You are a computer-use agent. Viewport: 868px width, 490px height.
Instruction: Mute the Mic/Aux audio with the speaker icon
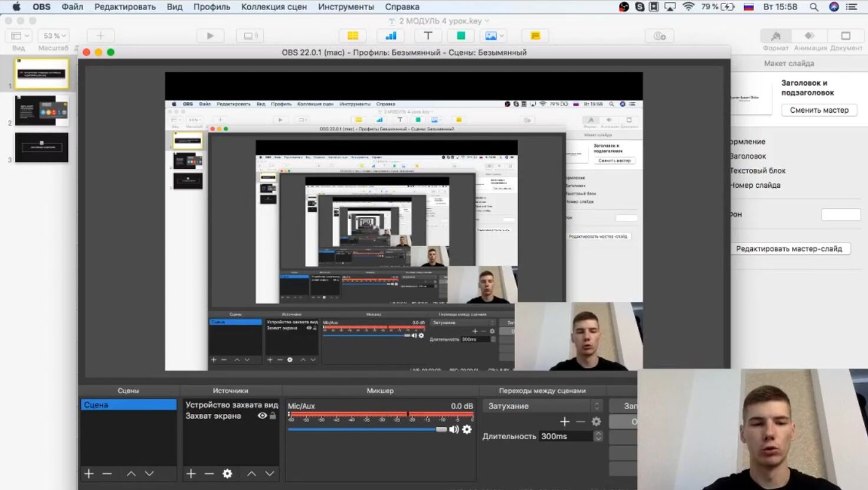pos(454,429)
